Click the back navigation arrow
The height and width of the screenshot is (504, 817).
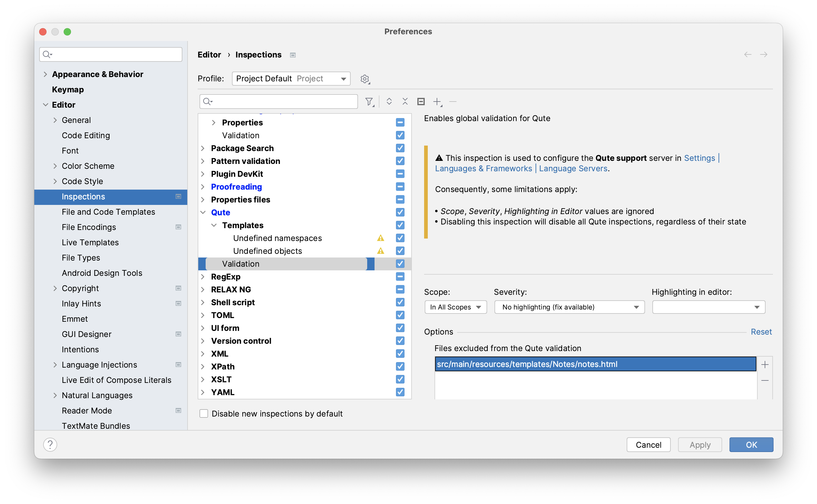pos(748,54)
